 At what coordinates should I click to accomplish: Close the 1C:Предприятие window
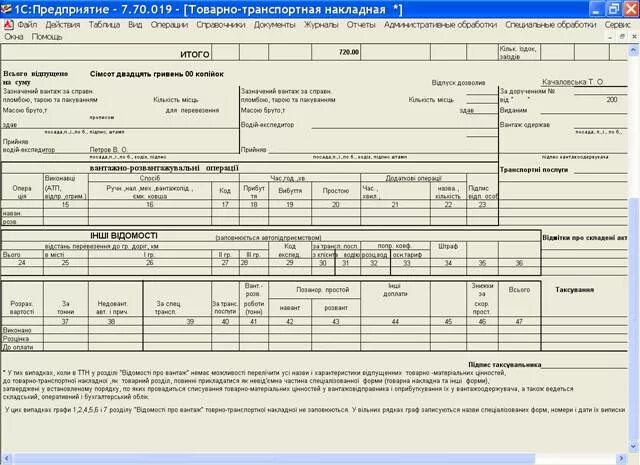tap(631, 9)
